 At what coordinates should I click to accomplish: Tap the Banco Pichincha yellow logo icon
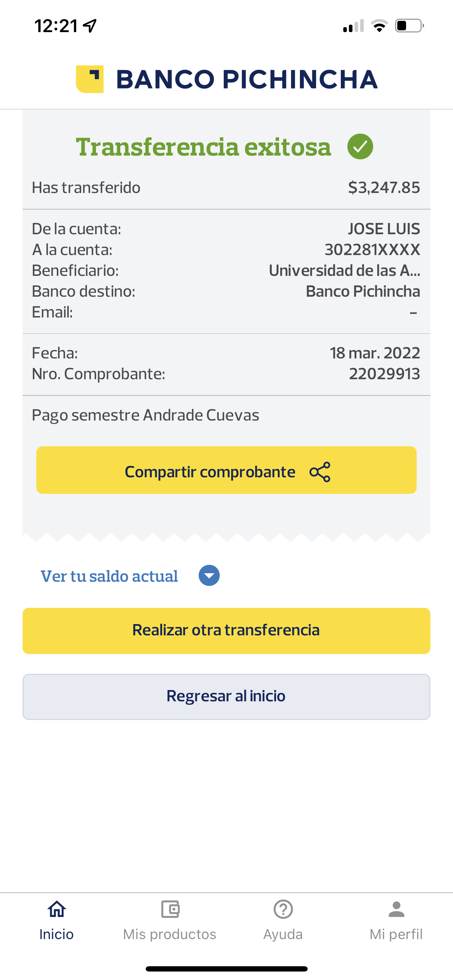coord(90,79)
